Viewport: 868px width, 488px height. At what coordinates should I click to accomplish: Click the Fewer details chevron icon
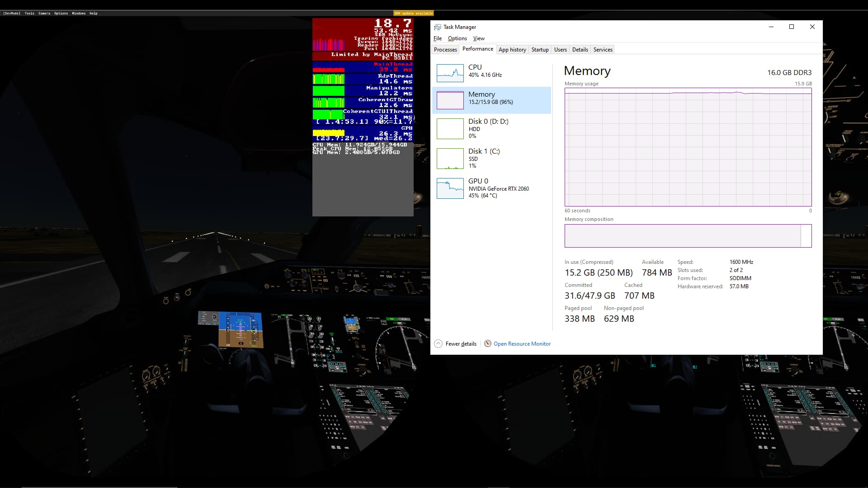[438, 343]
